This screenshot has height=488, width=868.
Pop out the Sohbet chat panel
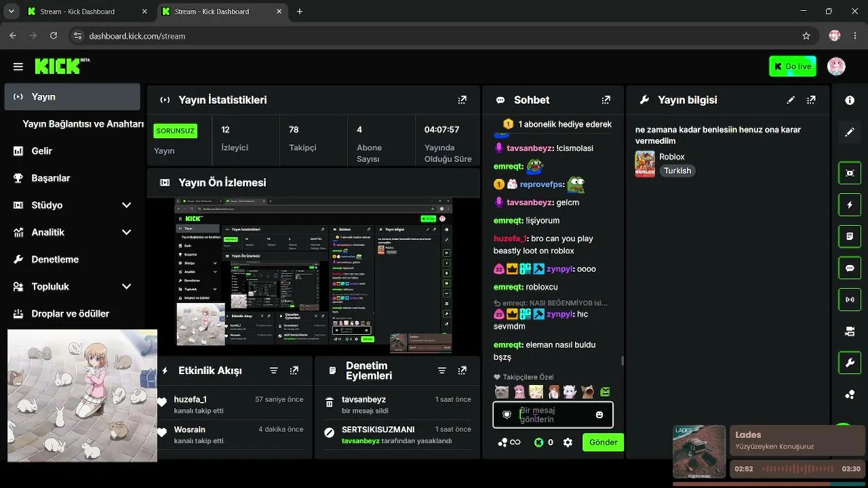pyautogui.click(x=606, y=100)
